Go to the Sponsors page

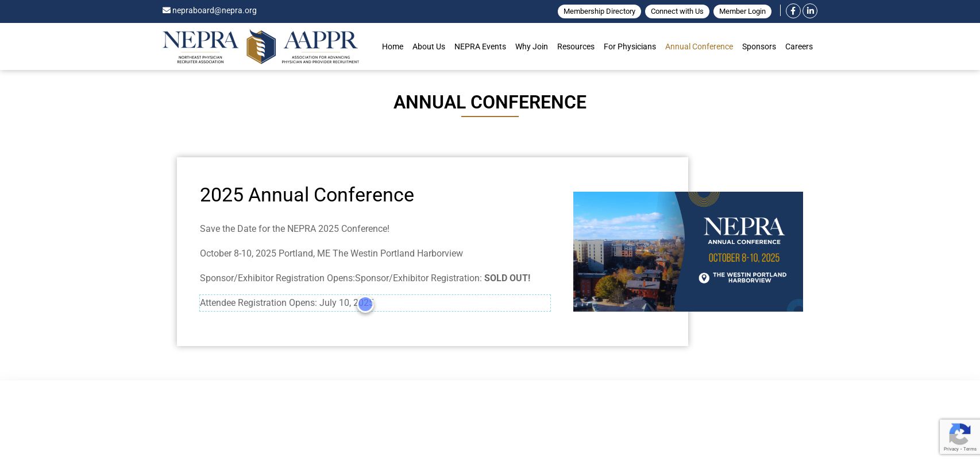(759, 46)
